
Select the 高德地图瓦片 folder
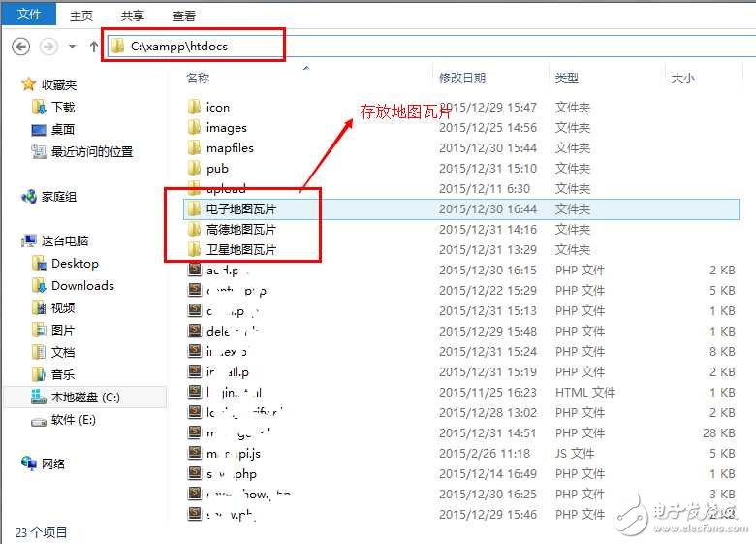click(x=240, y=229)
